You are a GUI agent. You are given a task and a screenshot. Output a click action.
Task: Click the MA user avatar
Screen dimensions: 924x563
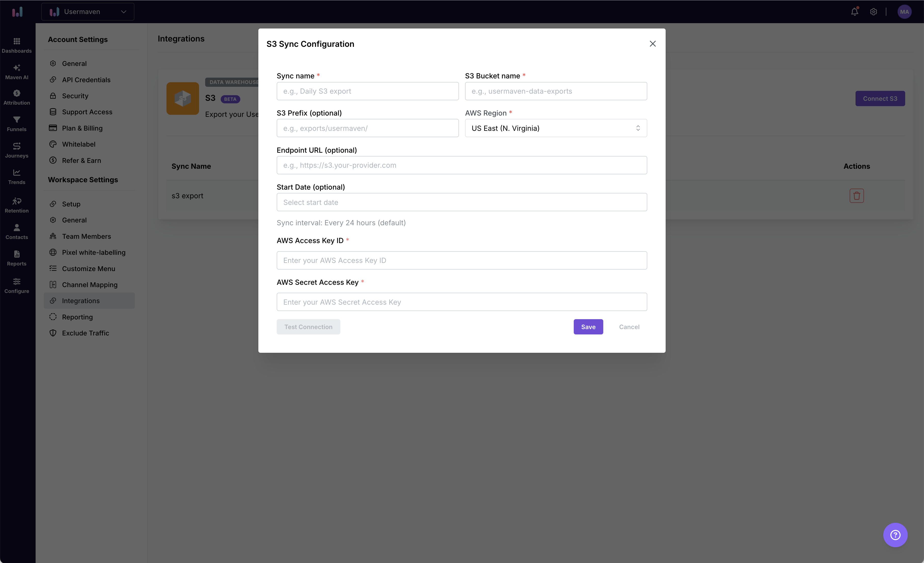(x=904, y=12)
